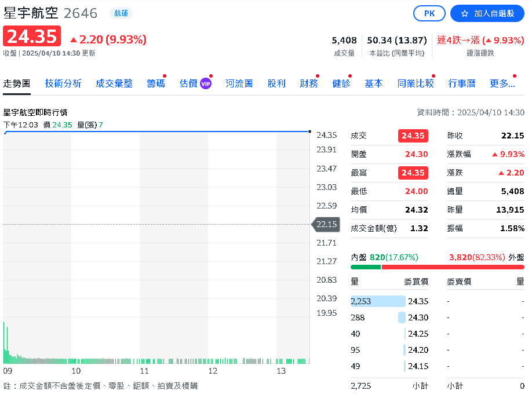Open the 股利 tab
Viewport: 532px width, 398px height.
pyautogui.click(x=276, y=83)
